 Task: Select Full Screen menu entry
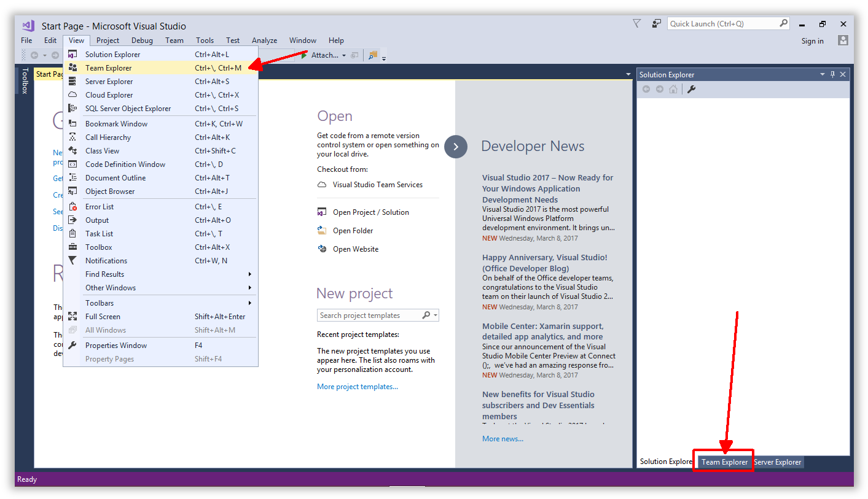(x=161, y=317)
